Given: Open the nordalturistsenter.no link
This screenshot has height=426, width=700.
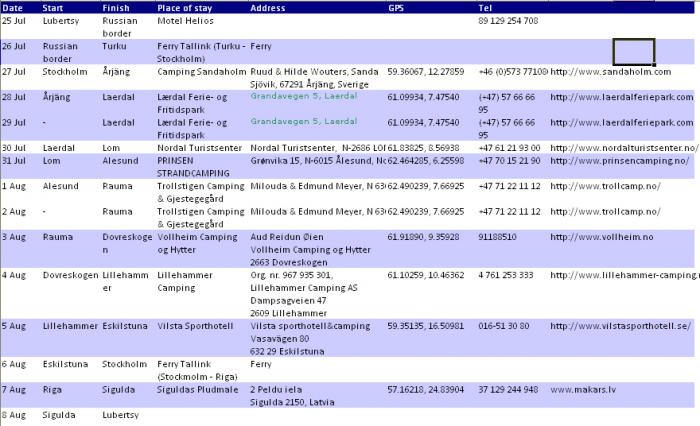Looking at the screenshot, I should coord(622,147).
